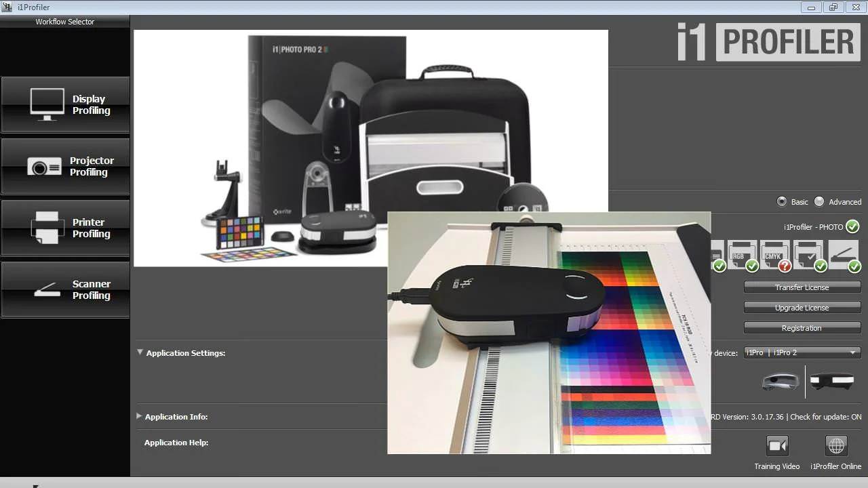Click the spectrophotometer chart photo
Image resolution: width=868 pixels, height=488 pixels.
click(x=549, y=333)
